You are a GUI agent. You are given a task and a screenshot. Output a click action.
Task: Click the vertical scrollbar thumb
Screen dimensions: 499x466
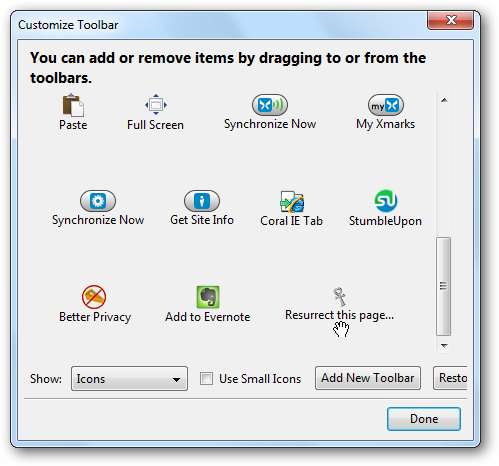444,286
